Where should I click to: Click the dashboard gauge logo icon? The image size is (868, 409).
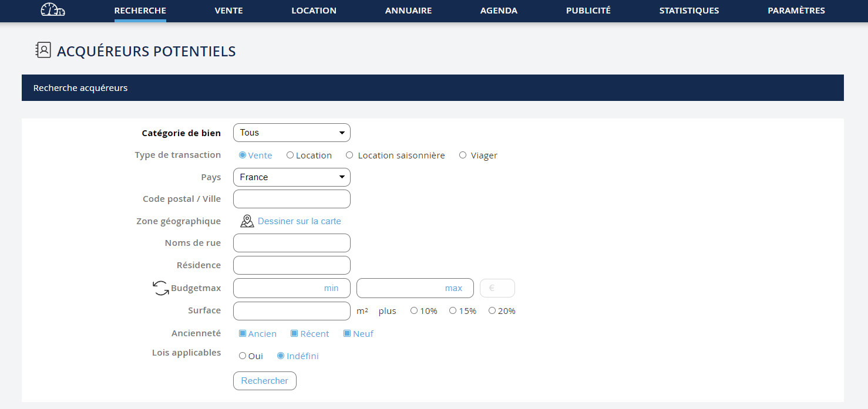[52, 10]
